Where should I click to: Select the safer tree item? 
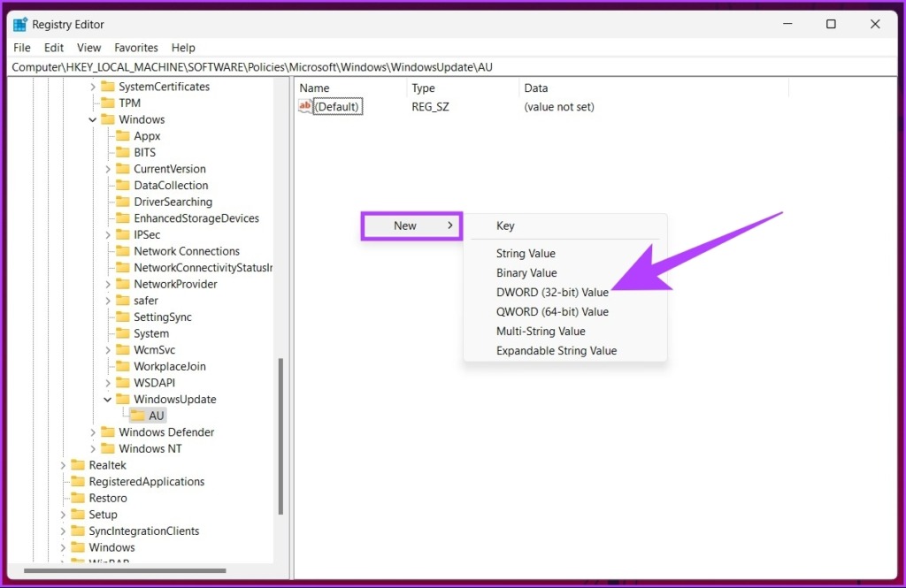(146, 301)
